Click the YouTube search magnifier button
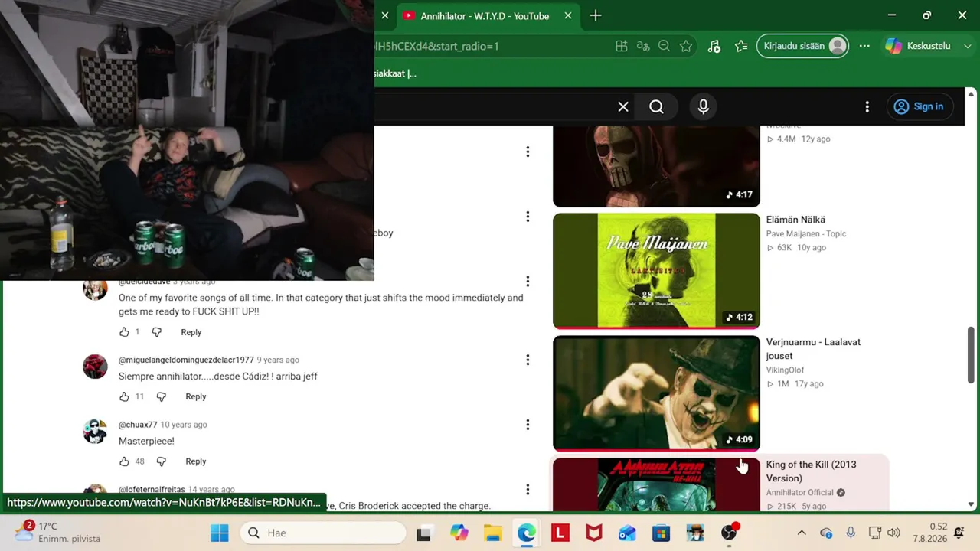The image size is (980, 551). [x=656, y=107]
